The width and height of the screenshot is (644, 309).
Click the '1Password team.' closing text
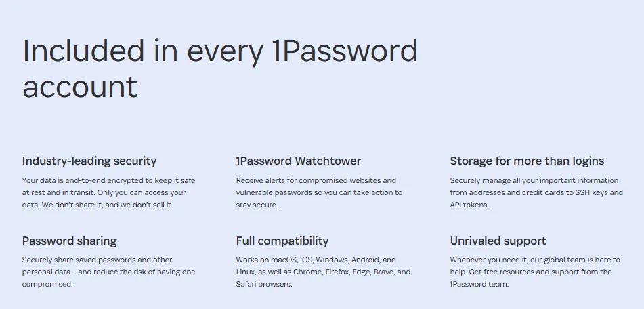coord(479,284)
